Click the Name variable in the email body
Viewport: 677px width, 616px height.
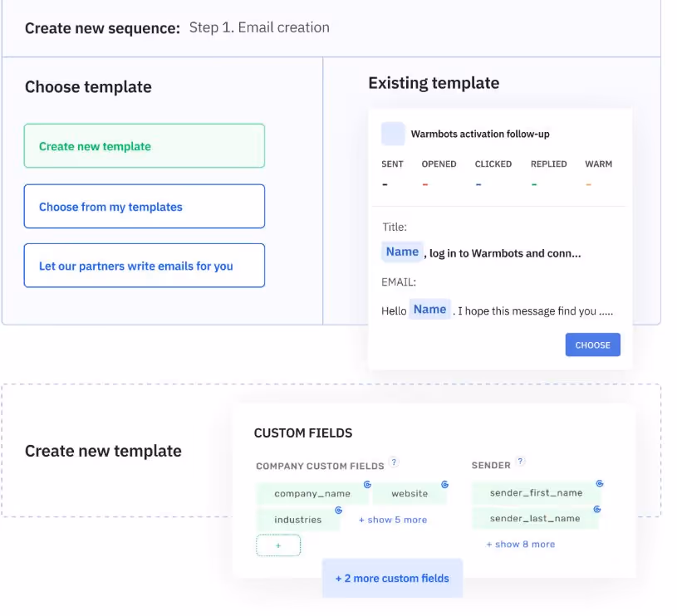pos(429,309)
